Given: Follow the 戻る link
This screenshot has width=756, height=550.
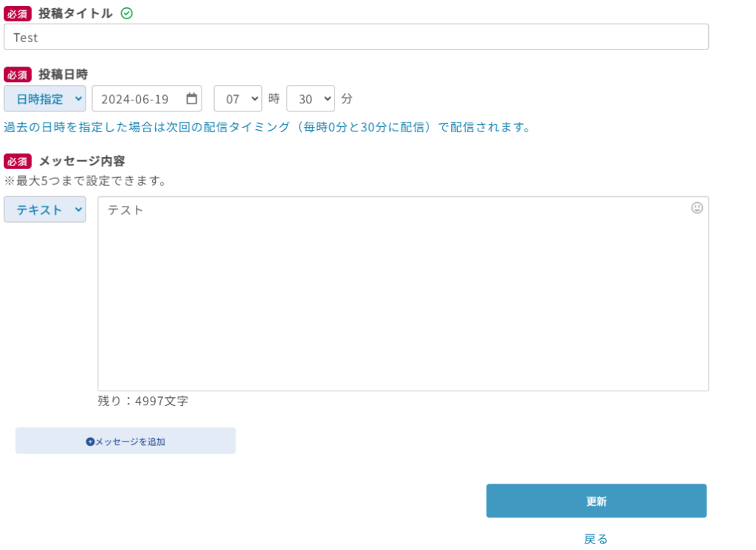Looking at the screenshot, I should click(x=596, y=539).
